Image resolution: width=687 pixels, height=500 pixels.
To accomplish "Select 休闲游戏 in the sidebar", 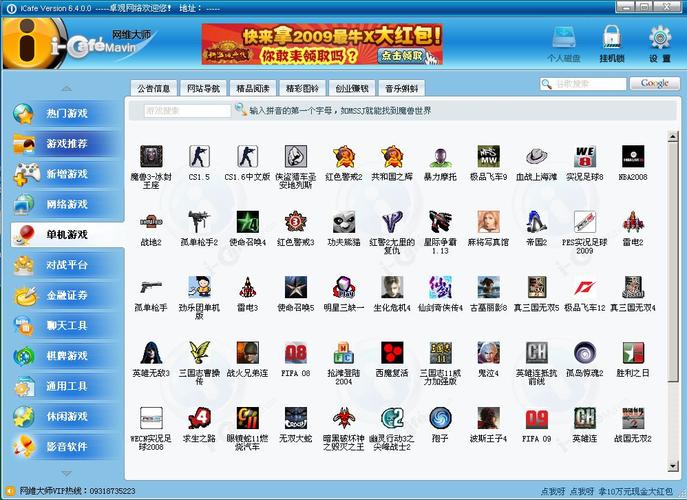I will click(x=67, y=416).
